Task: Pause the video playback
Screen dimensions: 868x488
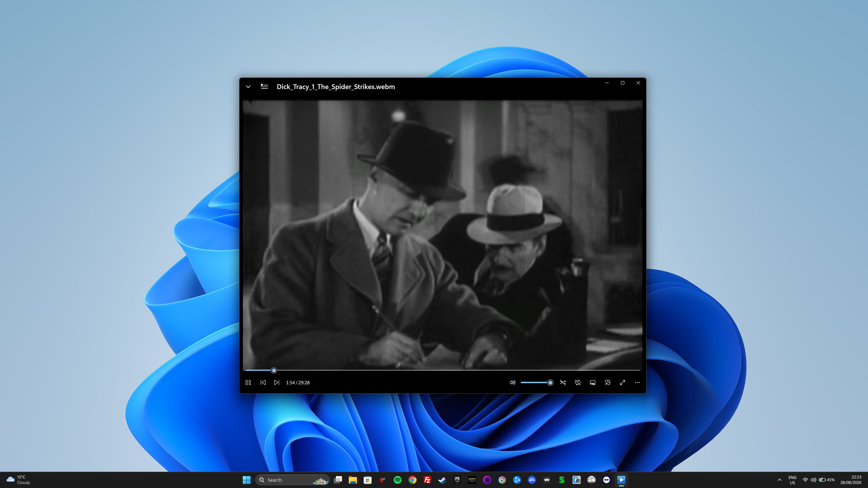Action: click(248, 382)
